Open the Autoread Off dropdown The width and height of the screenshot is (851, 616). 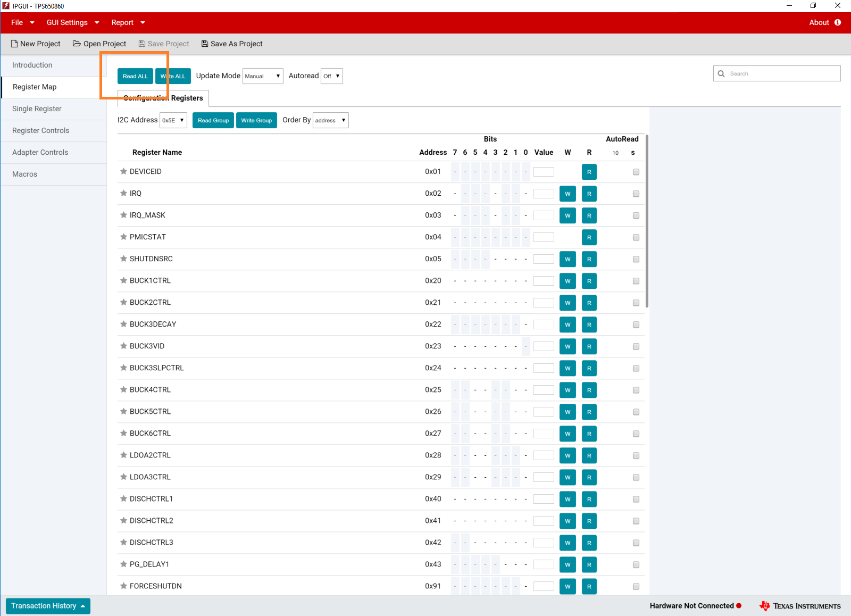[x=332, y=76]
